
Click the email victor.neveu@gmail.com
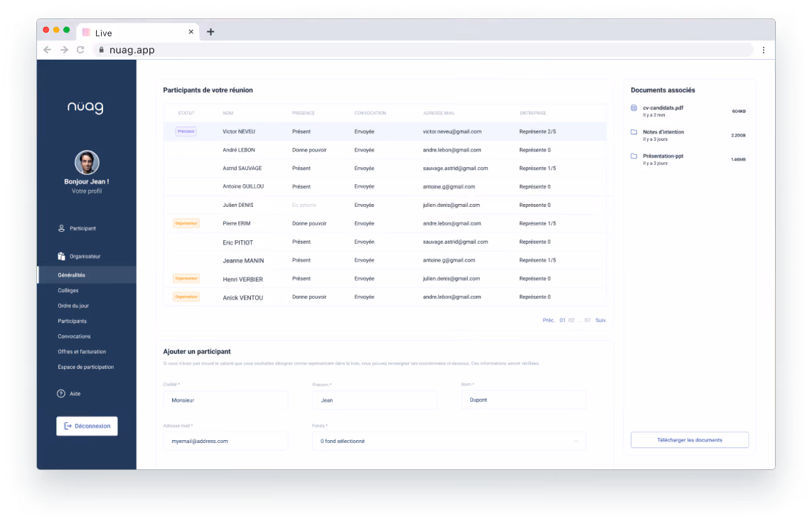452,132
